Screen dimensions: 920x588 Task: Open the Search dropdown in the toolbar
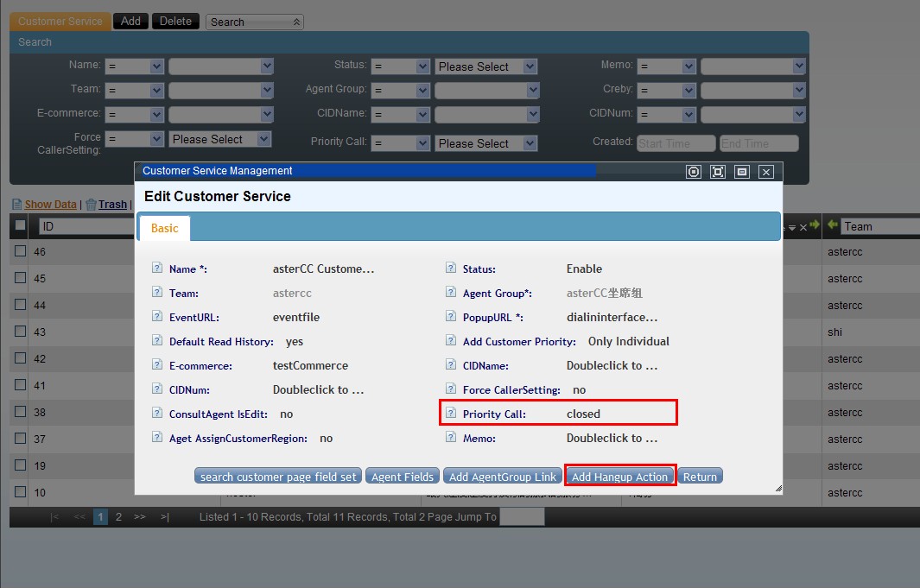pyautogui.click(x=255, y=22)
